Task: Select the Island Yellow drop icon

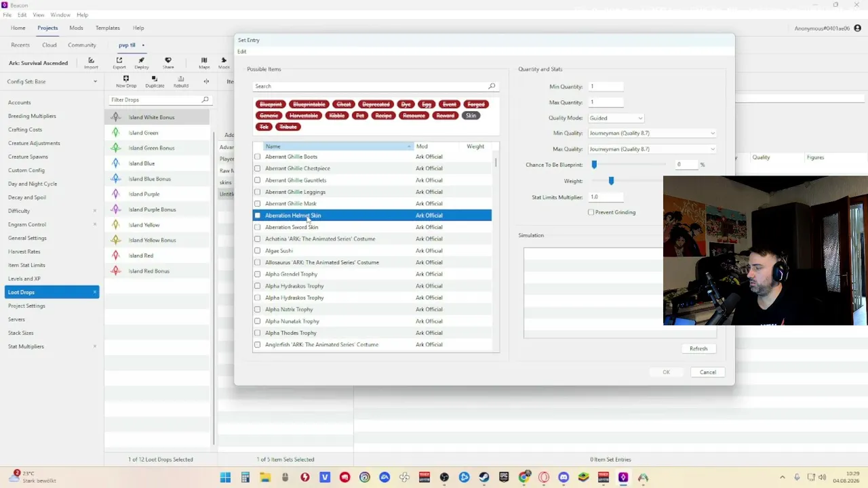Action: coord(115,225)
